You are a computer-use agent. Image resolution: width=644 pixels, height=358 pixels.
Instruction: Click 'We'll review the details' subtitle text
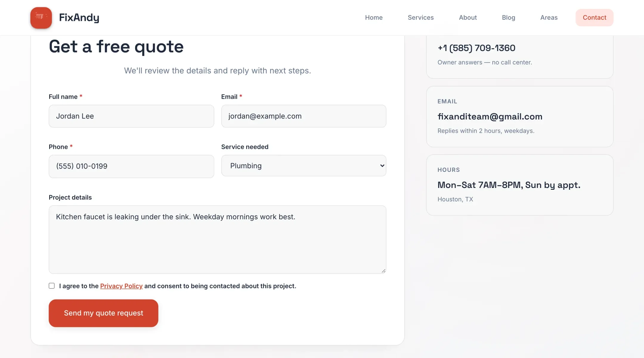(x=217, y=71)
